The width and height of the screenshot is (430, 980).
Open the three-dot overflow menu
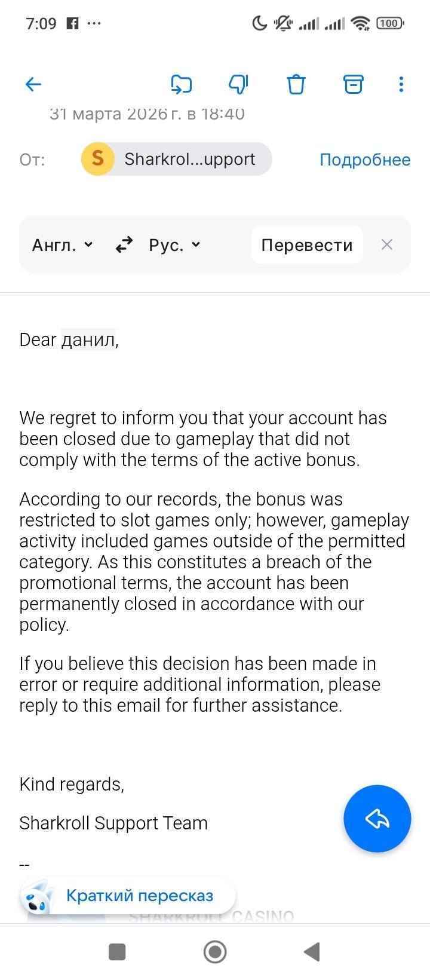click(x=401, y=84)
